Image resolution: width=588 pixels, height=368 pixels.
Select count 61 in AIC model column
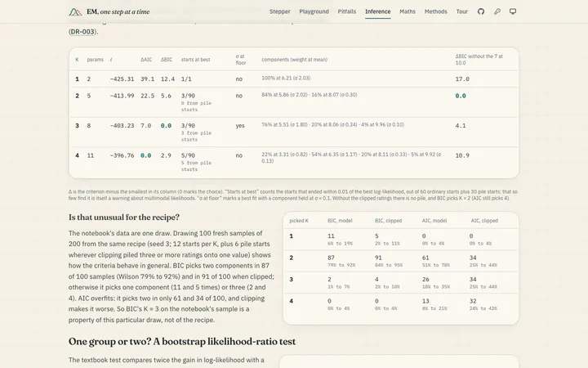point(425,258)
